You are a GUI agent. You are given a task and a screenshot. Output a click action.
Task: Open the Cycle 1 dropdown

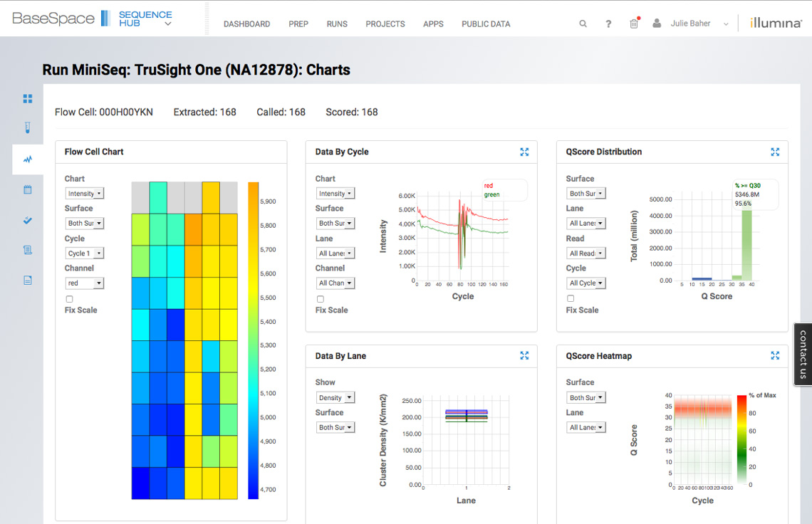pyautogui.click(x=85, y=253)
